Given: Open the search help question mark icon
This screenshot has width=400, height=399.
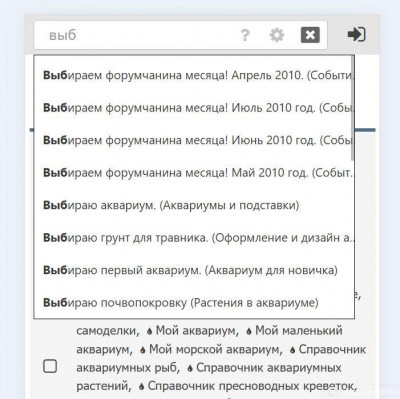Looking at the screenshot, I should 245,35.
